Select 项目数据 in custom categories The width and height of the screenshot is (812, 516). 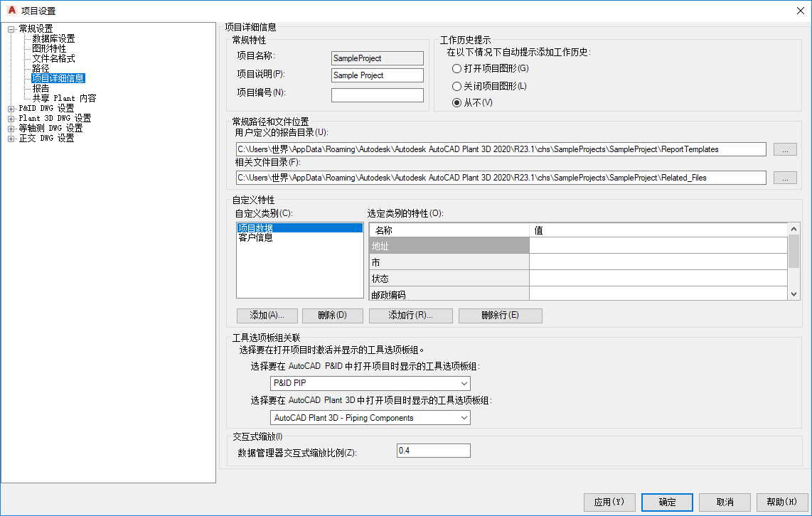[x=300, y=227]
